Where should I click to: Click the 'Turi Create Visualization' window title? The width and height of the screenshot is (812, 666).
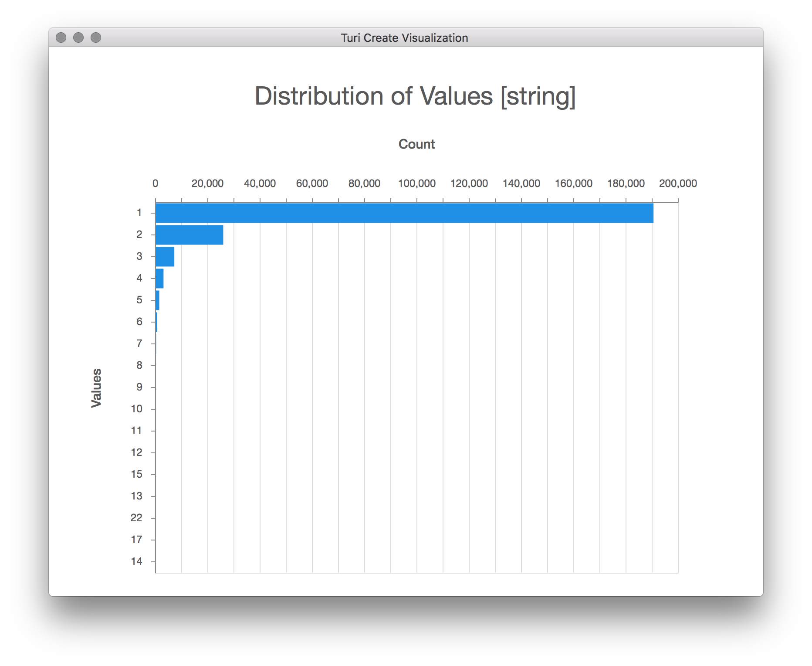404,38
